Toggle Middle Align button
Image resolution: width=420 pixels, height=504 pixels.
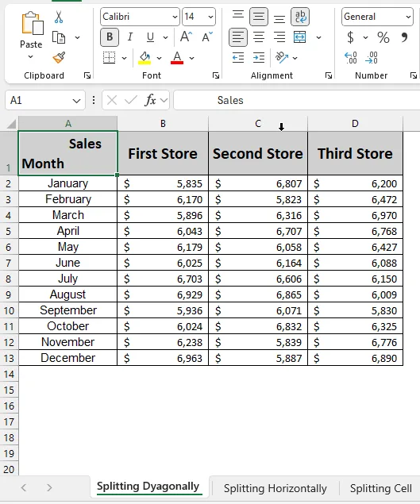tap(259, 17)
